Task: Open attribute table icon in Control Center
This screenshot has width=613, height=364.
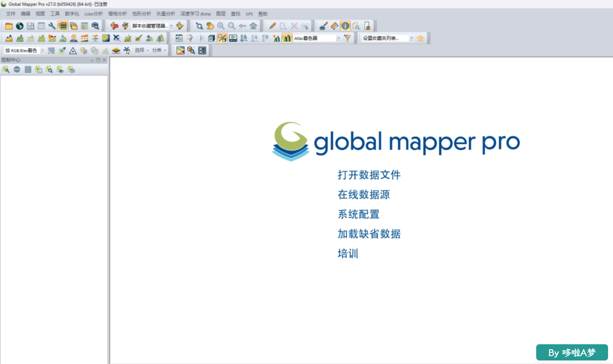Action: point(28,70)
